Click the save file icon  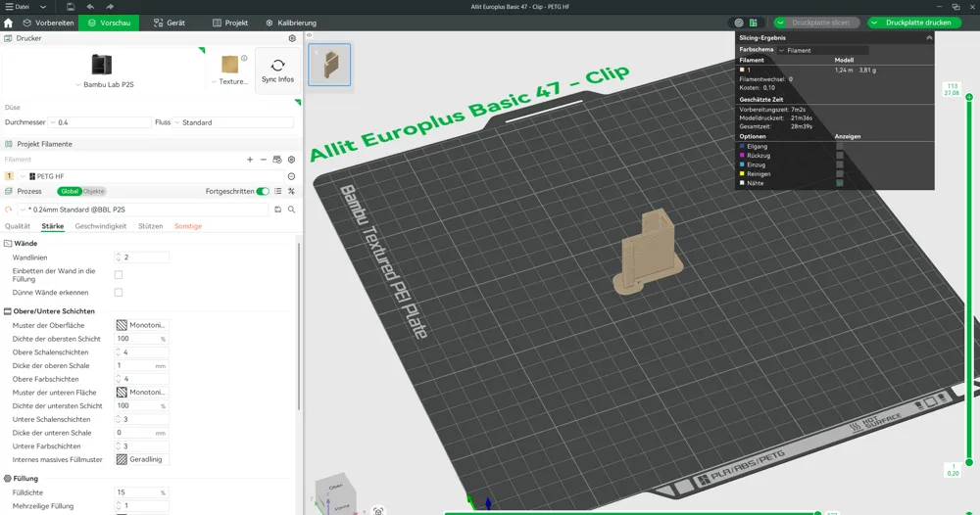71,7
